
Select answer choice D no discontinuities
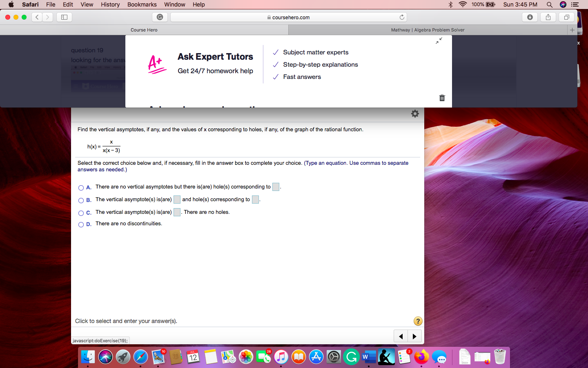[x=81, y=224]
